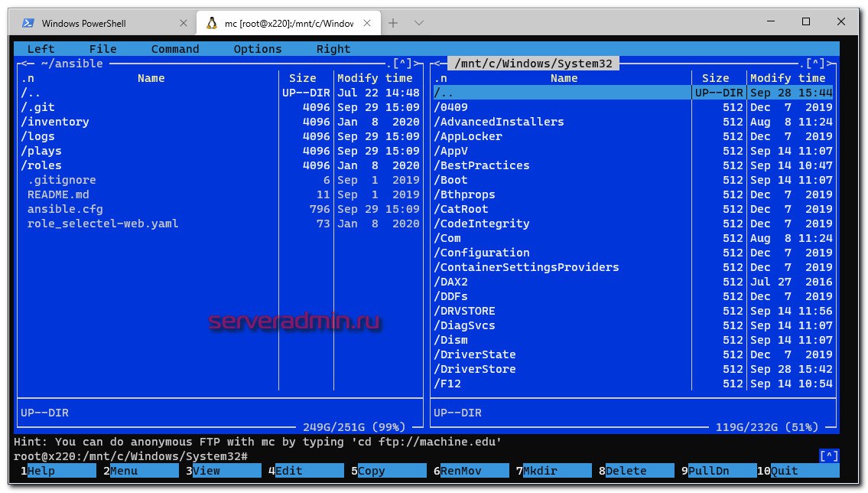Sort right panel by Size column header
868x493 pixels.
(x=716, y=78)
